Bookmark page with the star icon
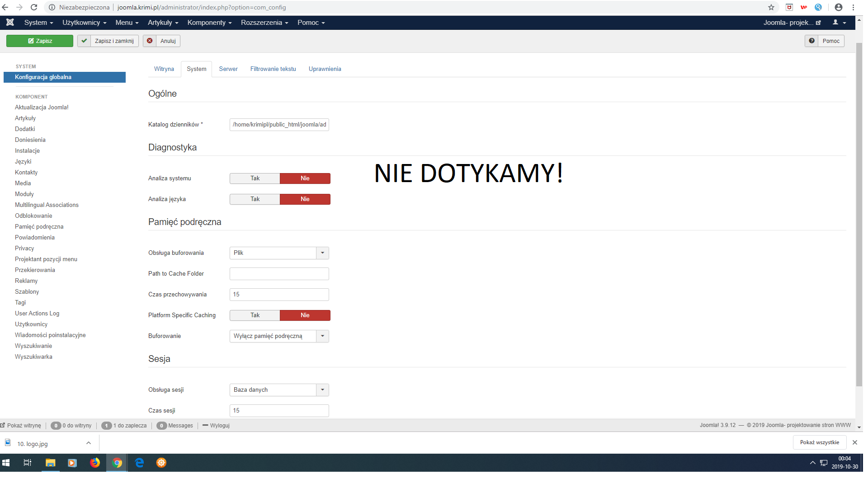Image resolution: width=868 pixels, height=488 pixels. tap(771, 7)
